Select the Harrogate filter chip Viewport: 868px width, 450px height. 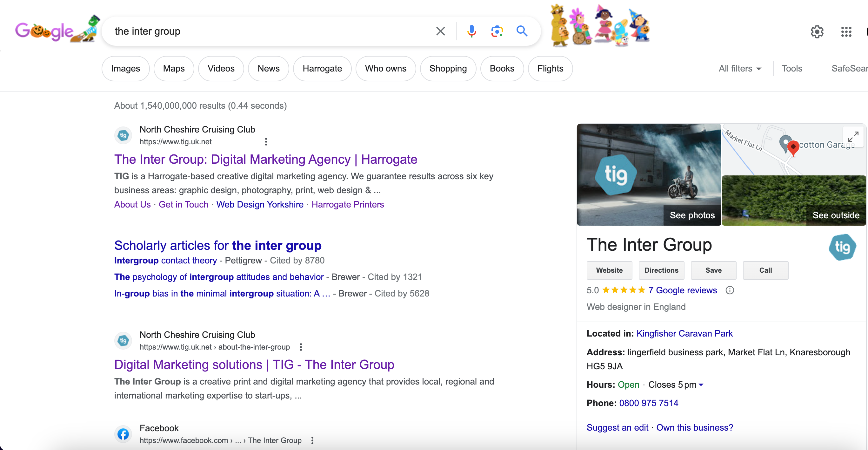click(x=322, y=68)
